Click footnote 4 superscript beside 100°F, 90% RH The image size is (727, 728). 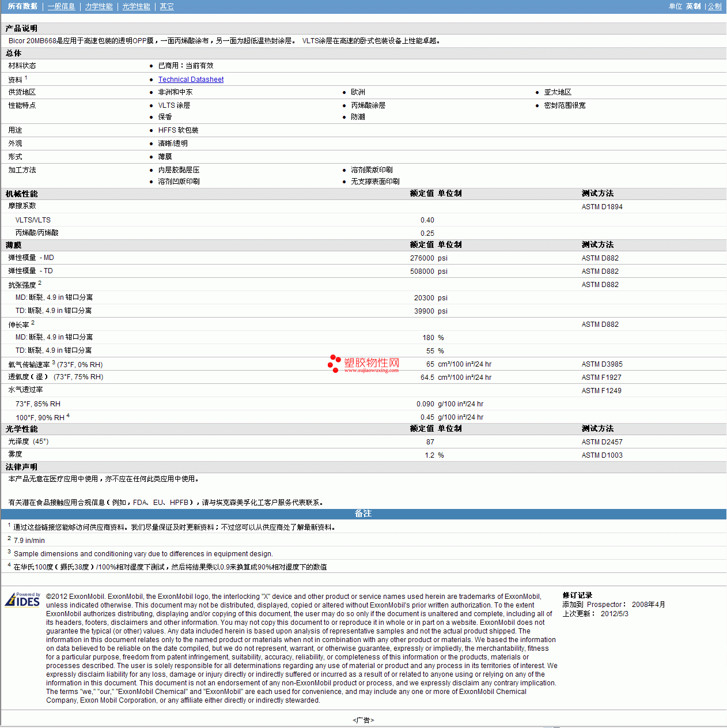click(x=68, y=416)
